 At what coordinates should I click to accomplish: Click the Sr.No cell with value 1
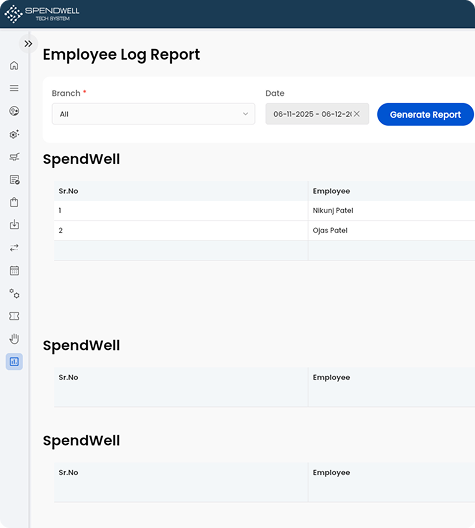(181, 211)
